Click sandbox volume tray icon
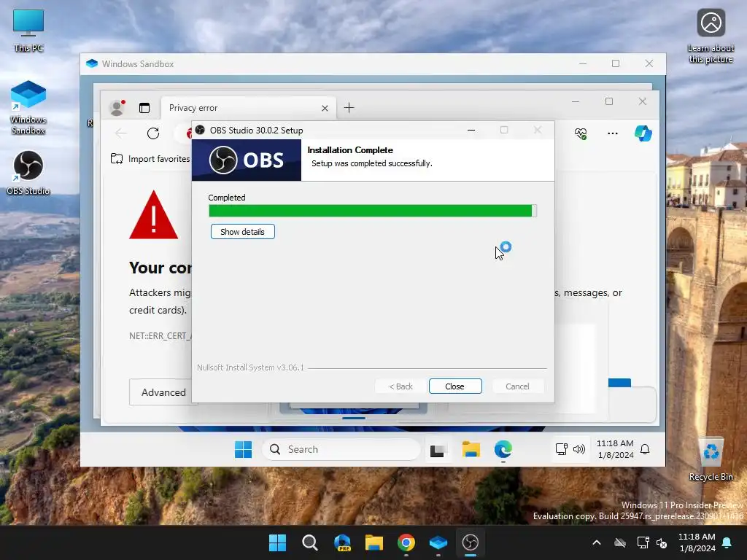Viewport: 747px width, 560px height. tap(579, 449)
